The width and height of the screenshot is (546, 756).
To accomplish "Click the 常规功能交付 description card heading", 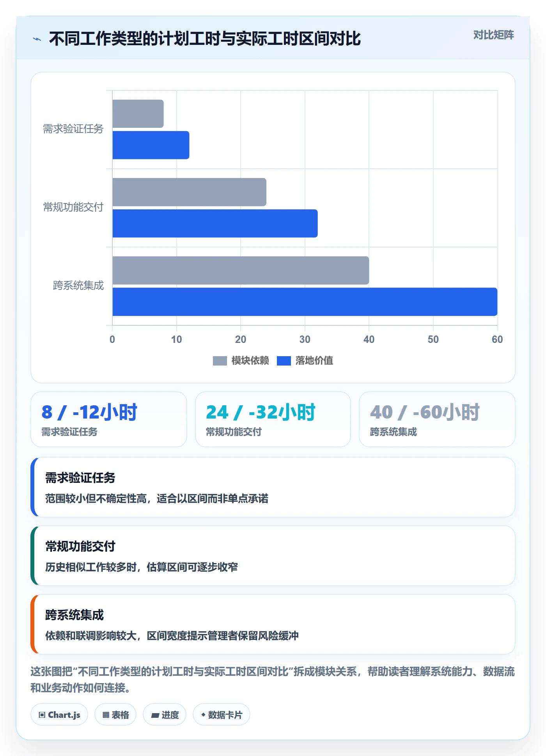I will (80, 546).
